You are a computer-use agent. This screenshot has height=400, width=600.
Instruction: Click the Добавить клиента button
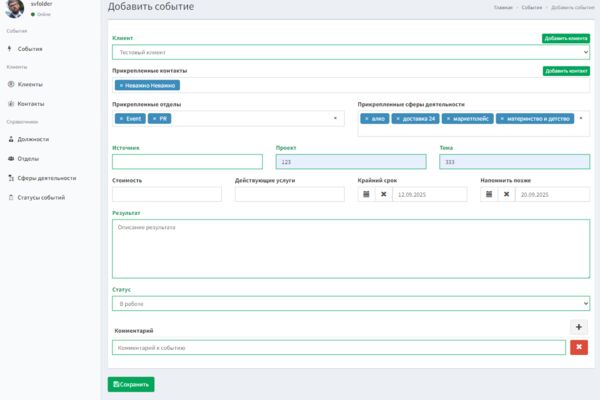click(x=566, y=38)
